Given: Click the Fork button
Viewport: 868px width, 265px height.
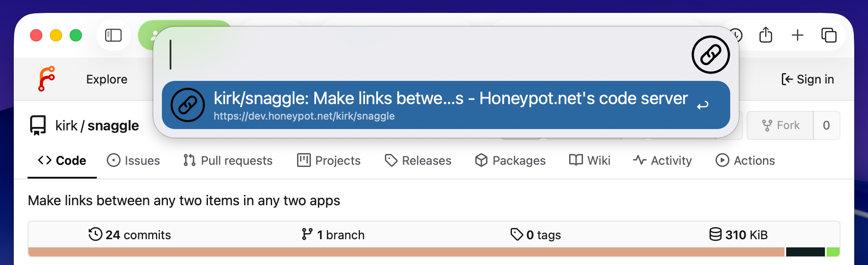Looking at the screenshot, I should tap(780, 125).
